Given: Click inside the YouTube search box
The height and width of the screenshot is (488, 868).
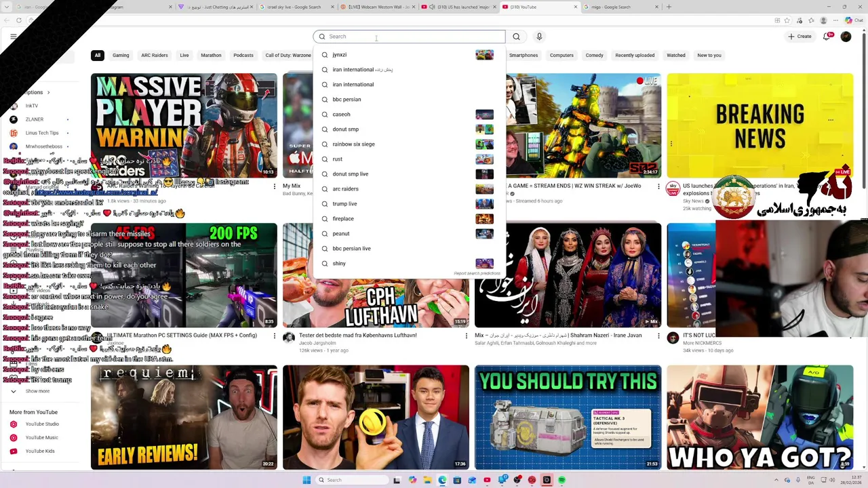Looking at the screenshot, I should (409, 37).
